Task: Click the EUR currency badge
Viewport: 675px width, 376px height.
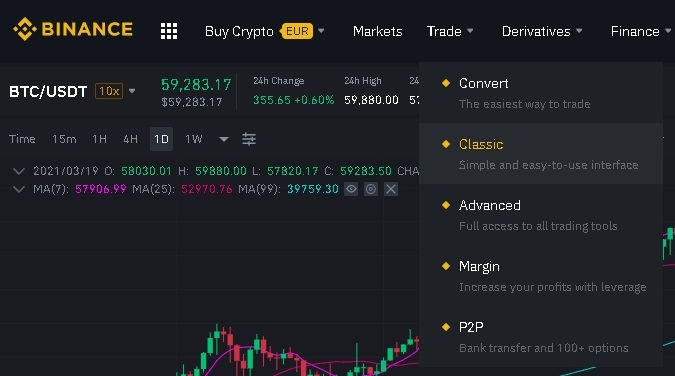Action: (x=297, y=31)
